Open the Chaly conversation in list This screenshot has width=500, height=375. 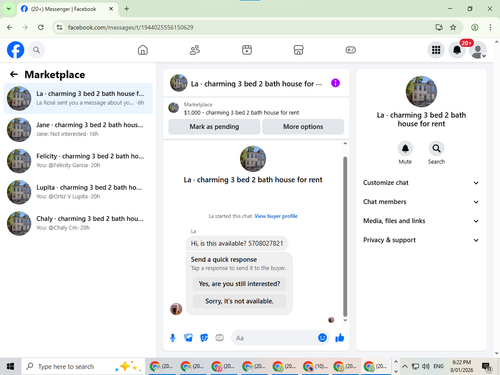coord(78,223)
